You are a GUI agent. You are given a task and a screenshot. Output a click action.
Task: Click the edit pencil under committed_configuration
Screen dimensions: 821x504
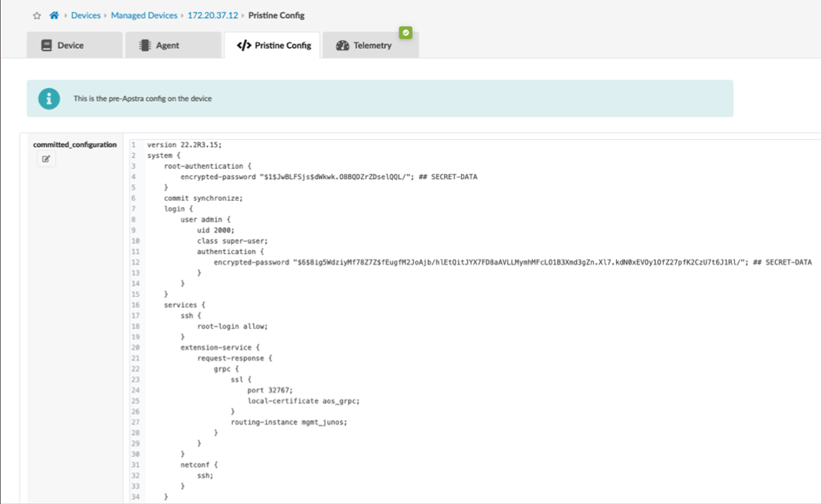46,159
